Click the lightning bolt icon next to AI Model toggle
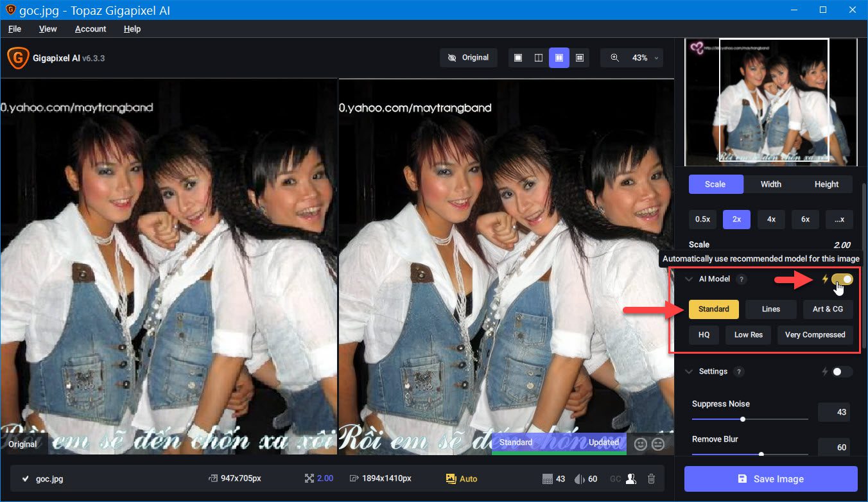The width and height of the screenshot is (868, 502). [x=825, y=279]
